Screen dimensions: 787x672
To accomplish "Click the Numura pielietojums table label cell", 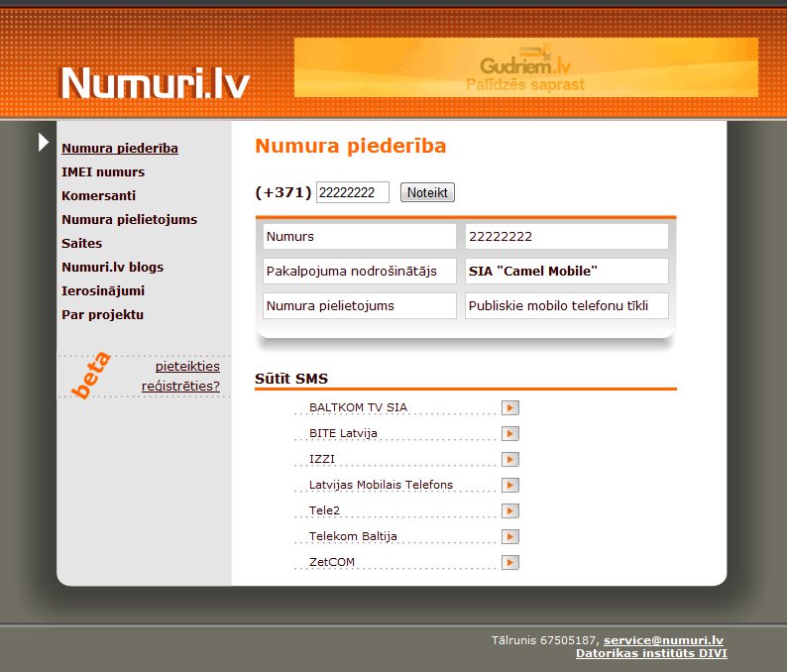I will (x=360, y=305).
